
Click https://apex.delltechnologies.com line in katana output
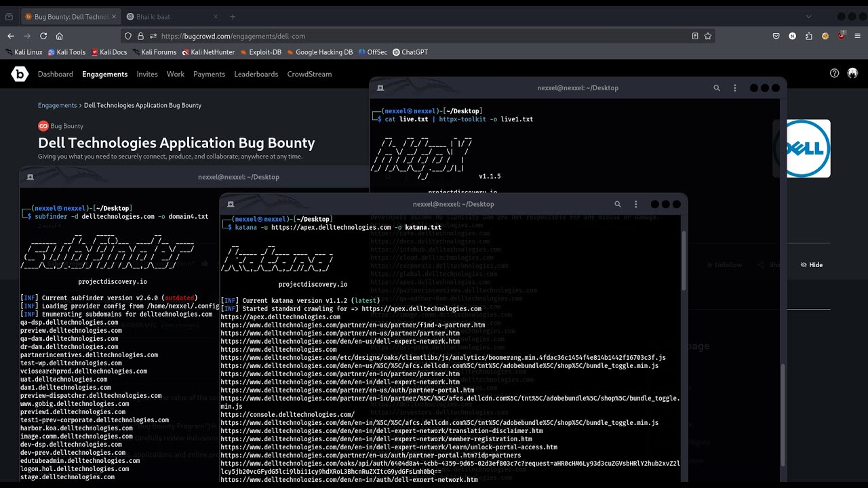tap(280, 317)
